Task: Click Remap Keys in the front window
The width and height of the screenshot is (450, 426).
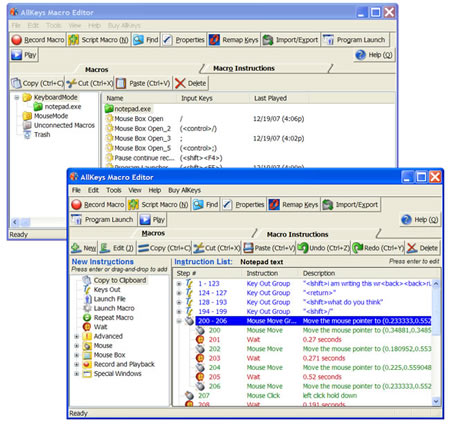Action: tap(293, 204)
